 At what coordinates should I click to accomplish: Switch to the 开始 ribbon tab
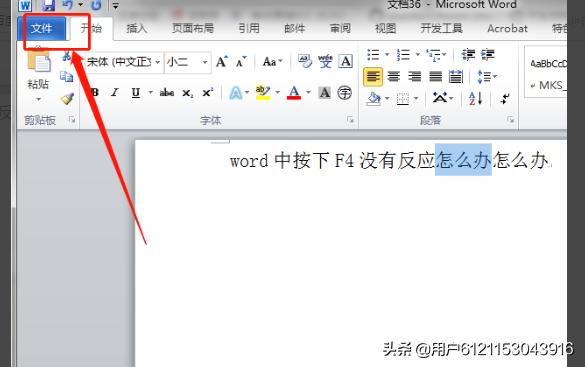pyautogui.click(x=91, y=28)
